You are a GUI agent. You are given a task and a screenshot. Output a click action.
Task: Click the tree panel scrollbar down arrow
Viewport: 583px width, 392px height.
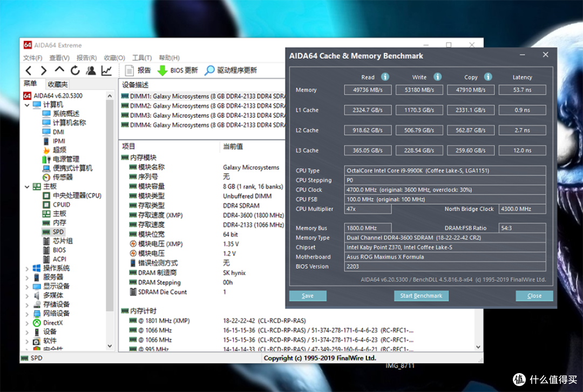click(x=110, y=346)
